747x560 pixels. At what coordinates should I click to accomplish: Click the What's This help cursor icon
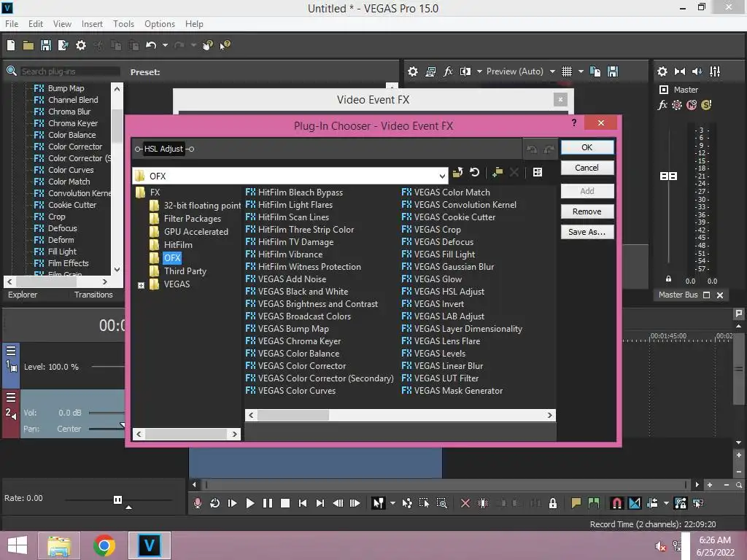tap(225, 45)
